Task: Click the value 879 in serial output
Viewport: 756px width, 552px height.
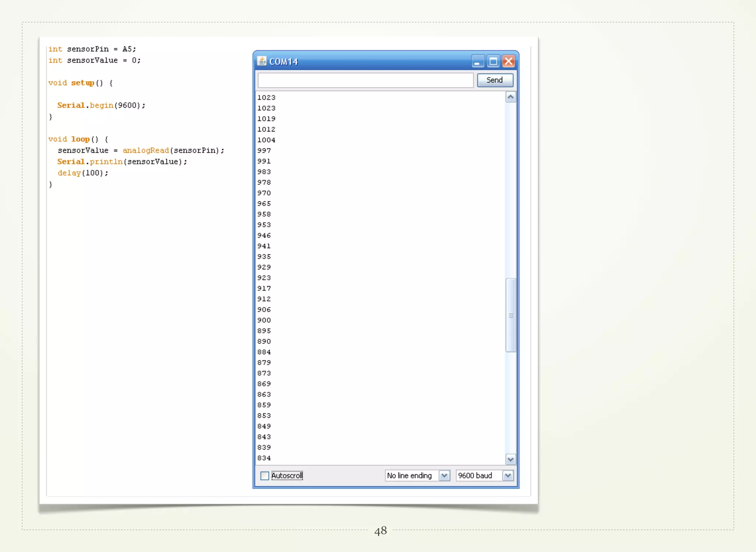Action: [264, 363]
